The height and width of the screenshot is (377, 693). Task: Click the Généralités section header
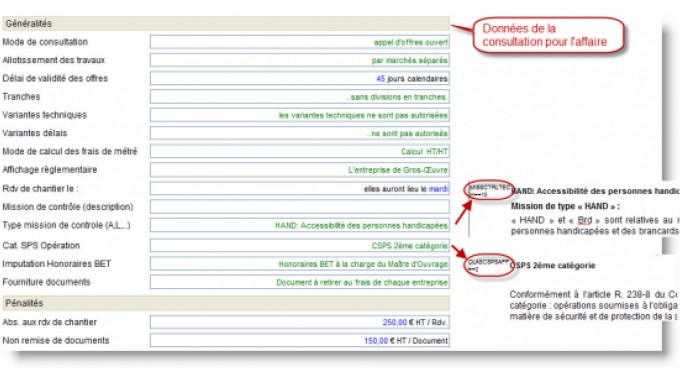[x=226, y=23]
